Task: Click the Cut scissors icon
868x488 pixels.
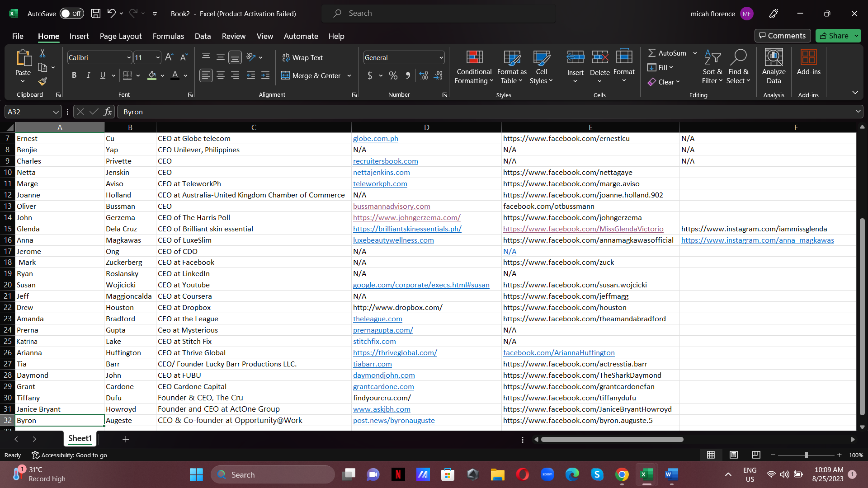Action: [x=42, y=53]
